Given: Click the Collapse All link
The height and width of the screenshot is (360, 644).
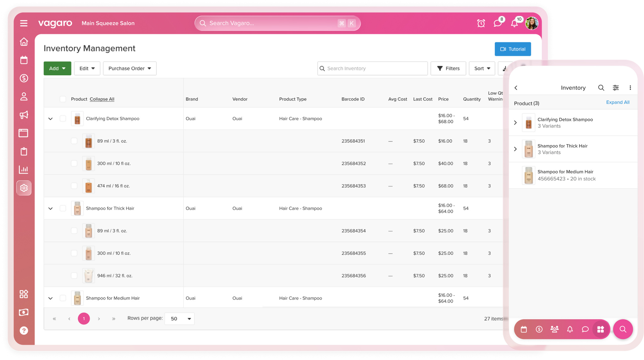Looking at the screenshot, I should click(102, 99).
